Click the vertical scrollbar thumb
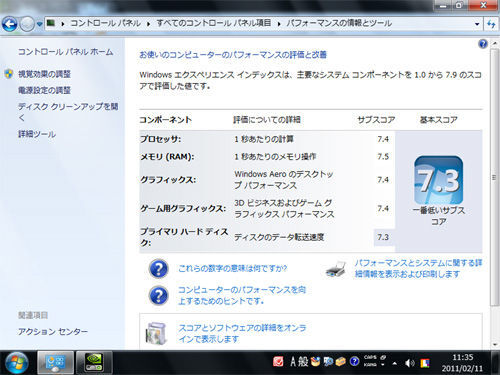 click(x=494, y=178)
